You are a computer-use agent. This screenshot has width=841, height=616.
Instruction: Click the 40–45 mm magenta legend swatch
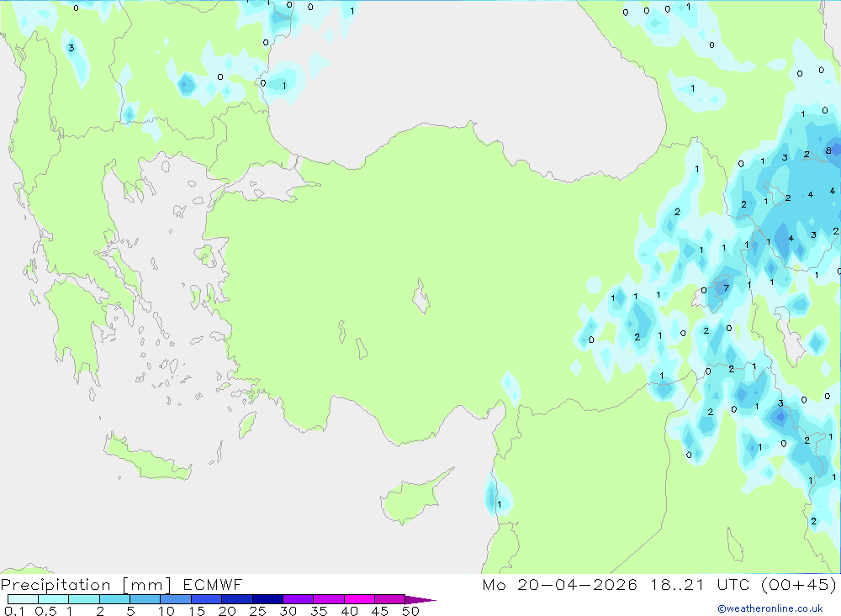[359, 599]
